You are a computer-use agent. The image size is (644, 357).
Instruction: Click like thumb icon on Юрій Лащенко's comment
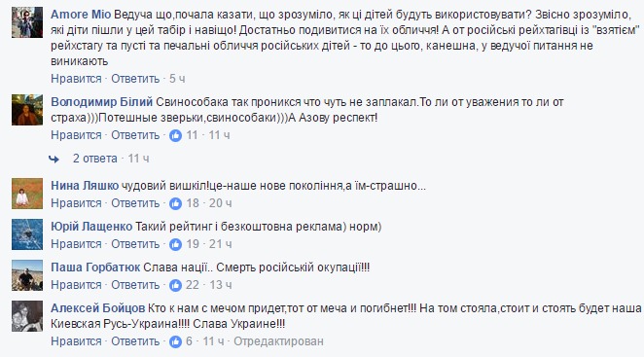(x=175, y=244)
